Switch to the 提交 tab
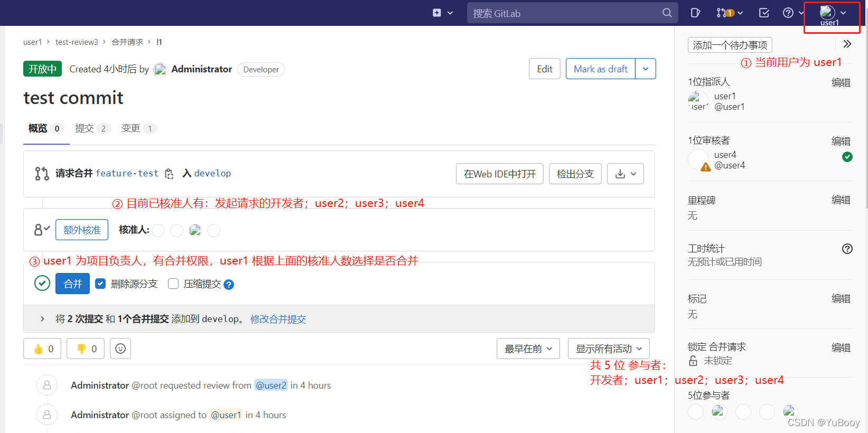 tap(92, 128)
